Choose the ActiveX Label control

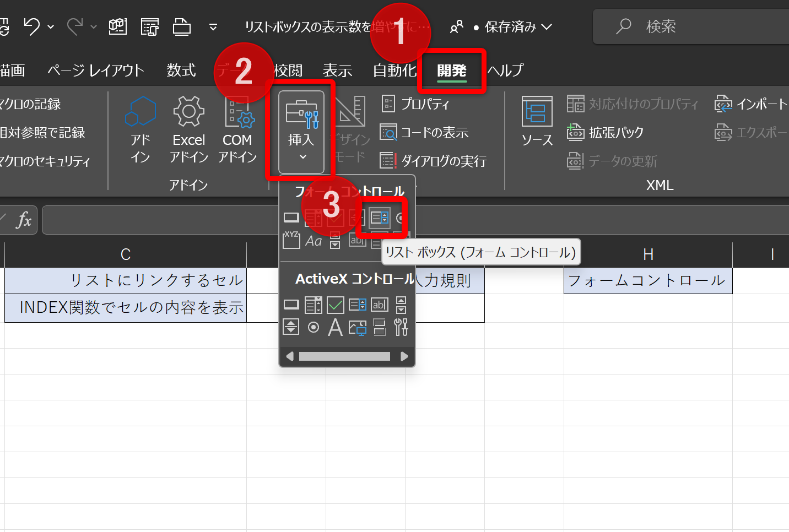tap(335, 327)
